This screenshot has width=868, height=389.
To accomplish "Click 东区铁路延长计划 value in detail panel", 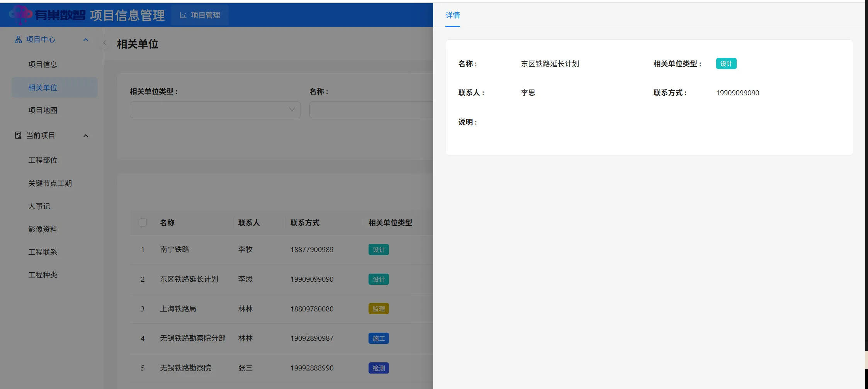I will pyautogui.click(x=550, y=64).
